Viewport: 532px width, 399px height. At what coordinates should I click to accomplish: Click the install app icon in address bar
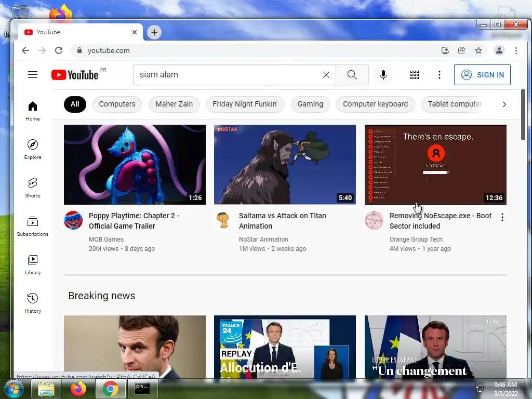(445, 50)
